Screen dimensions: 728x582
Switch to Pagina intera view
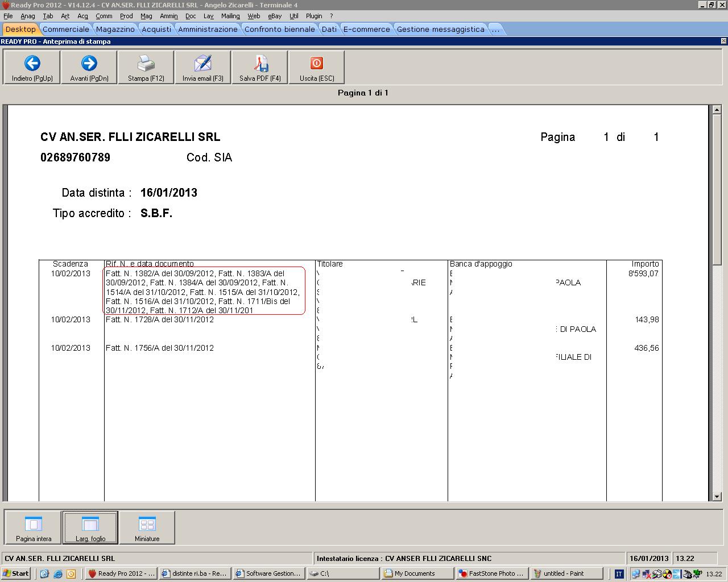point(34,527)
